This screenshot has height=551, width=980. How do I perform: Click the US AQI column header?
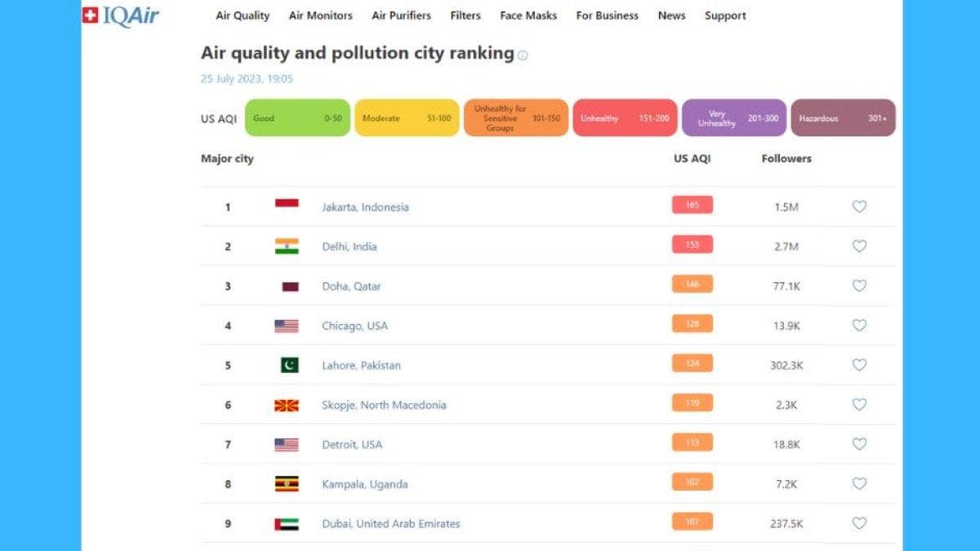(693, 158)
